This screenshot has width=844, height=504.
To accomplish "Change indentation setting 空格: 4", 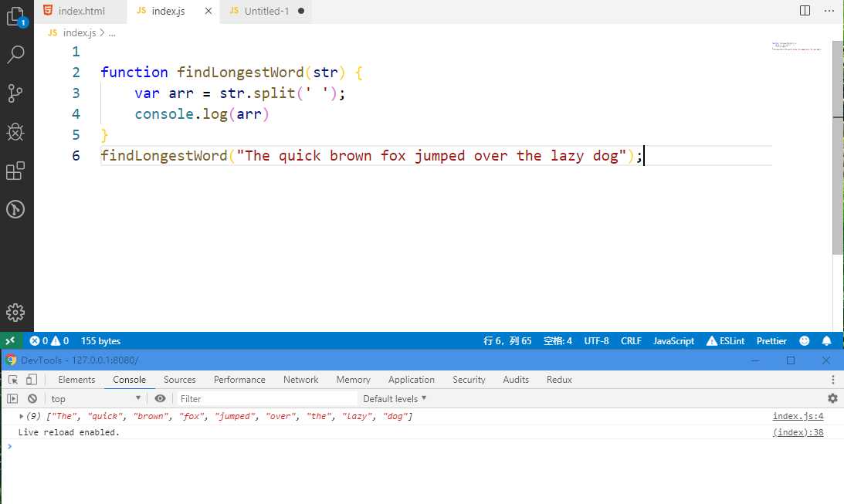I will click(x=558, y=340).
